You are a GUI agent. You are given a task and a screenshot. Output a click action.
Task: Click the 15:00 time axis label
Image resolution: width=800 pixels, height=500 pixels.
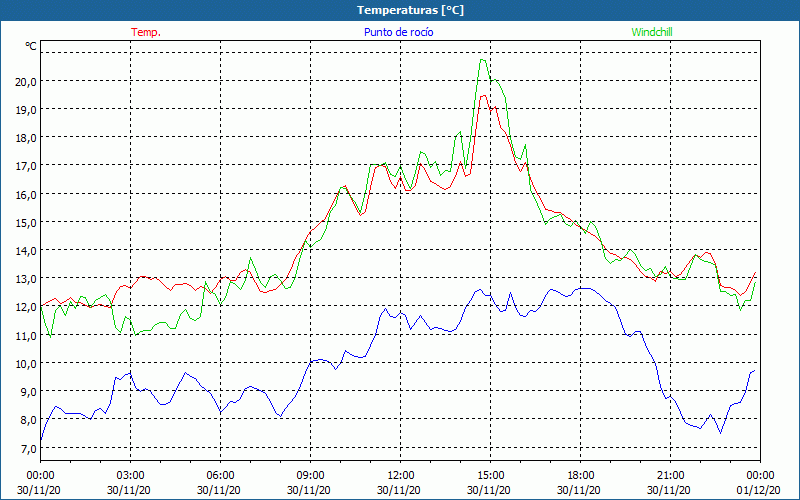pyautogui.click(x=490, y=476)
